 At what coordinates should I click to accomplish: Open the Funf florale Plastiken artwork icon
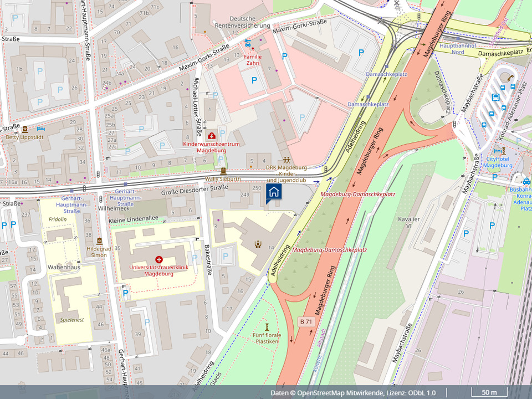tap(267, 327)
